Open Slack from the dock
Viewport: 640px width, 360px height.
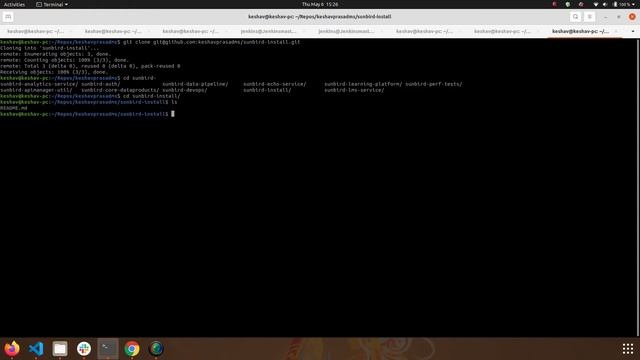pyautogui.click(x=84, y=349)
